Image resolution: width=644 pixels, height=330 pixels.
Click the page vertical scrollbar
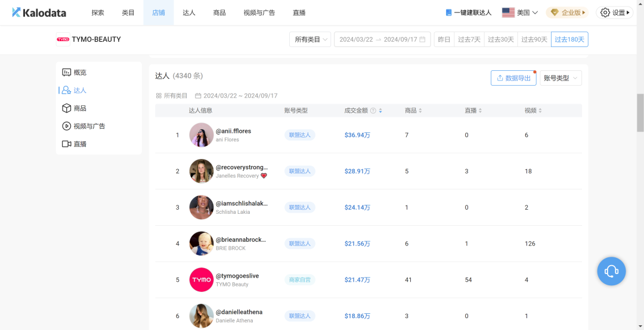[640, 112]
